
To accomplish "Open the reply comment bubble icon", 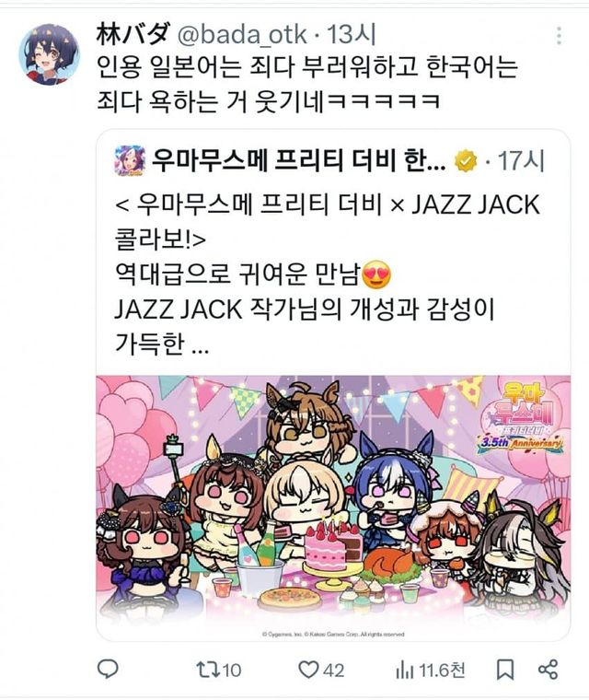I will tap(108, 669).
